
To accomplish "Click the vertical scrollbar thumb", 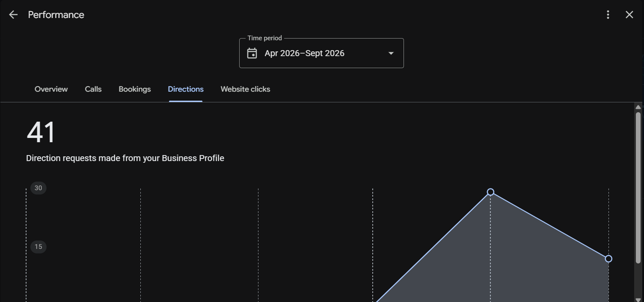I will [638, 188].
